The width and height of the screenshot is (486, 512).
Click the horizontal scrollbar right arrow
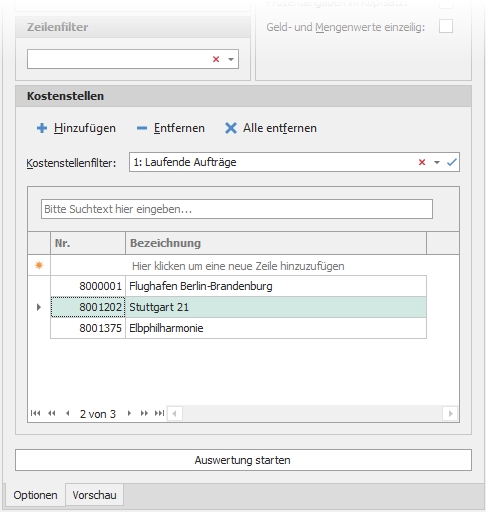pos(451,414)
